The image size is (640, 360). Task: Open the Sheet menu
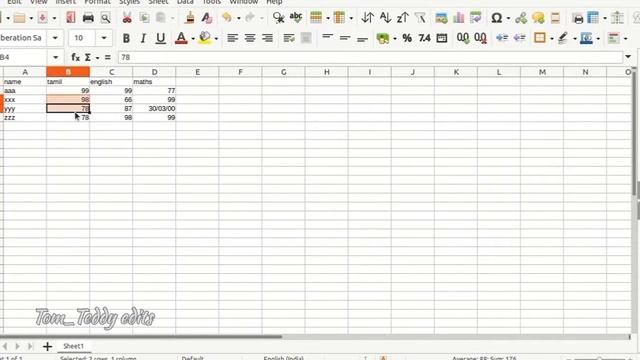[158, 2]
